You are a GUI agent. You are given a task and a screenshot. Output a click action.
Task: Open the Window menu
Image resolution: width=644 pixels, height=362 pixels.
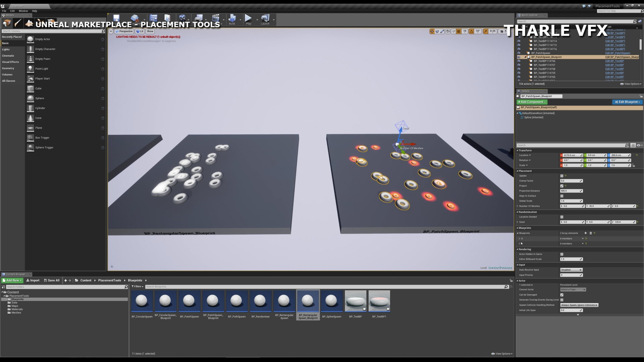coord(23,11)
